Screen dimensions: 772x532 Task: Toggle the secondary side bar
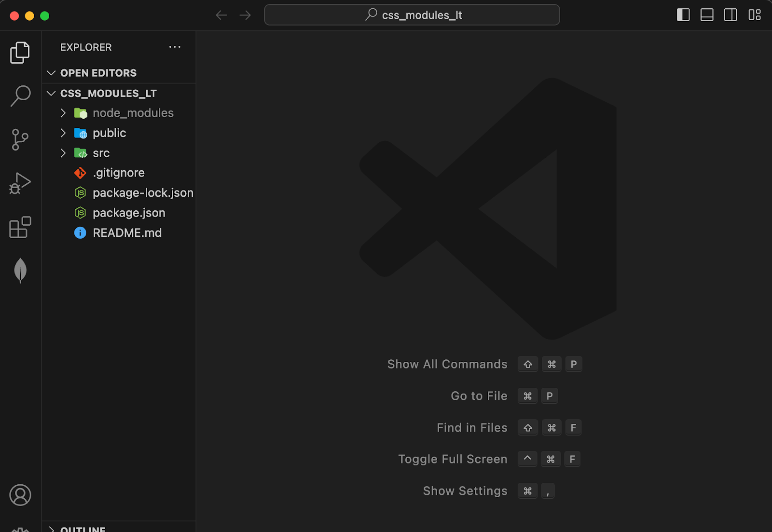coord(730,14)
